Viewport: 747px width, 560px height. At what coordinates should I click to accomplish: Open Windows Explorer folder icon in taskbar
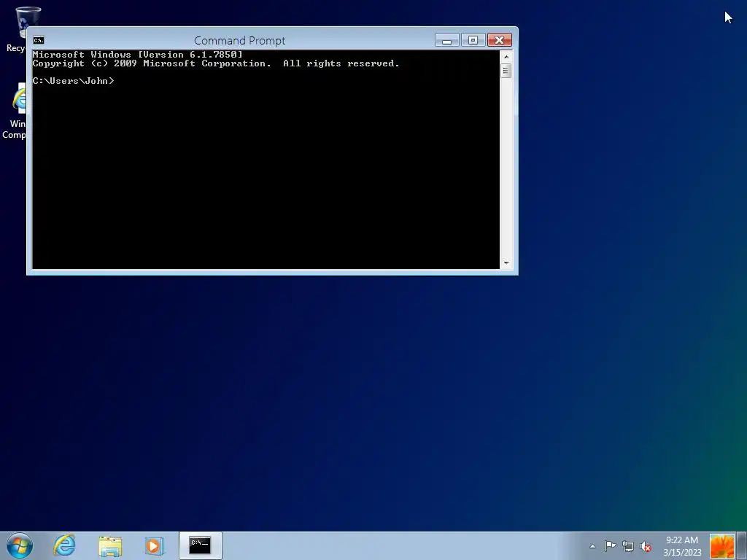(x=110, y=545)
